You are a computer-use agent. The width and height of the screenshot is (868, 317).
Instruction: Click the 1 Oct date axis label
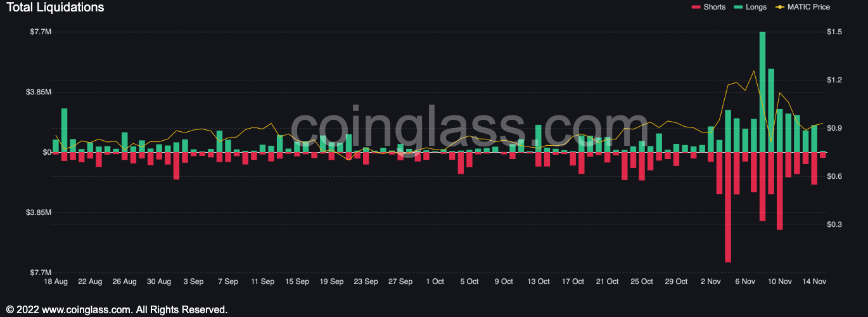coord(435,281)
